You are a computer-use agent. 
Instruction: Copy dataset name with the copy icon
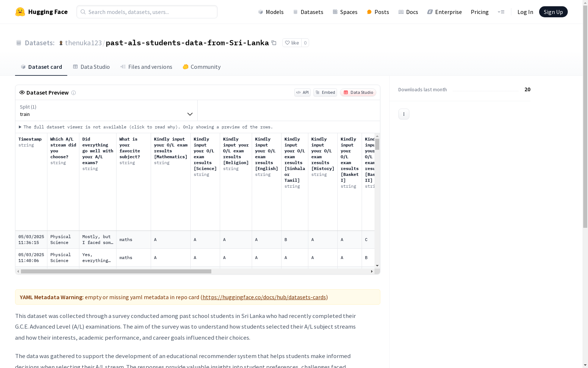[x=274, y=43]
